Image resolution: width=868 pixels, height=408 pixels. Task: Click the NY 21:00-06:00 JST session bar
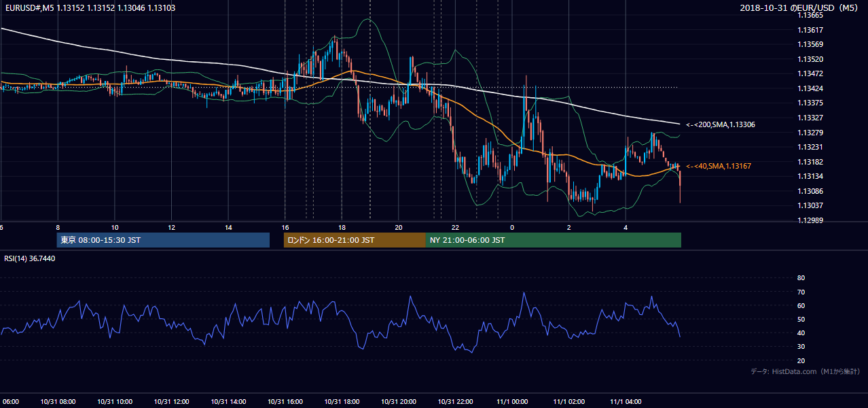[554, 240]
